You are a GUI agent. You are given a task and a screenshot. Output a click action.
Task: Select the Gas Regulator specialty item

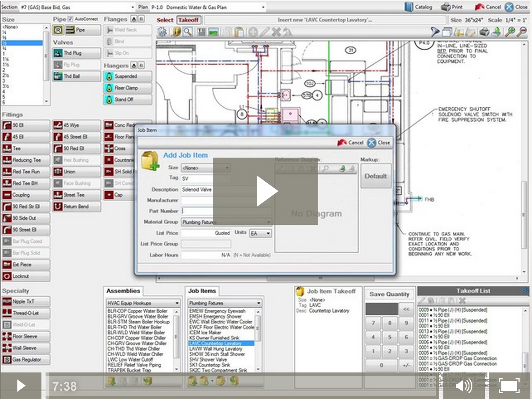26,360
